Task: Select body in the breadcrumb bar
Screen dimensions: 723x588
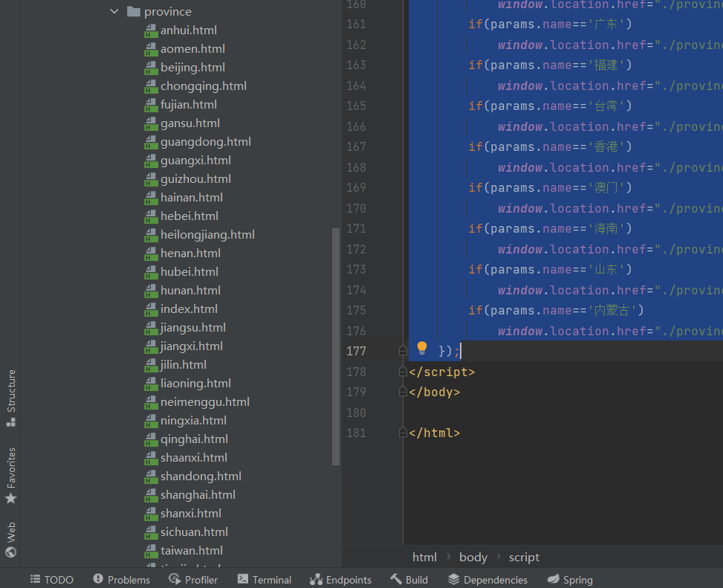Action: coord(473,557)
